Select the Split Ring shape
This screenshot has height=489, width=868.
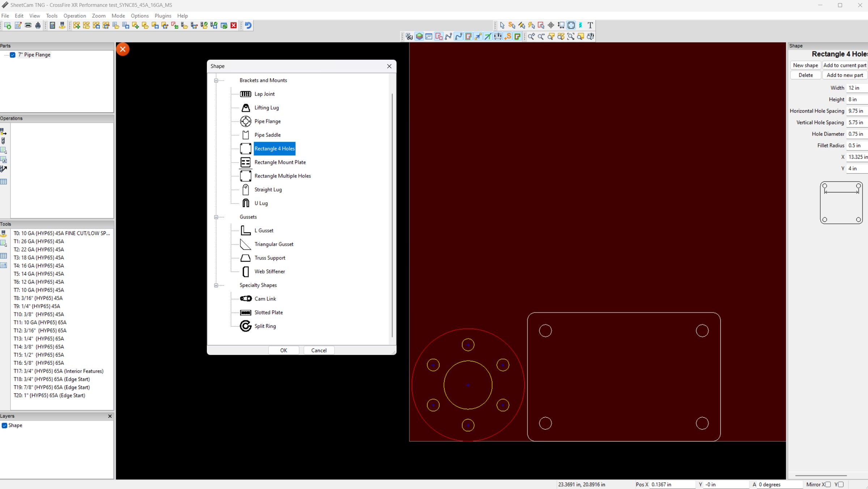pyautogui.click(x=265, y=326)
